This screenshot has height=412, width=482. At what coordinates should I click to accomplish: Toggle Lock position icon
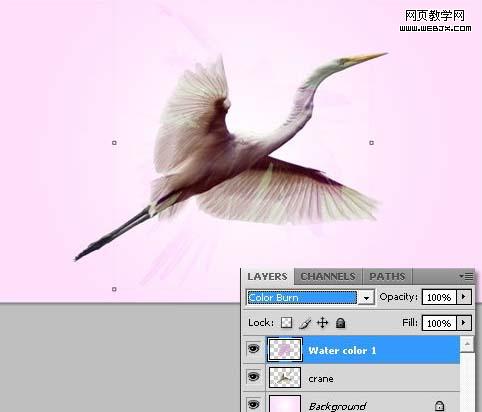[x=322, y=323]
